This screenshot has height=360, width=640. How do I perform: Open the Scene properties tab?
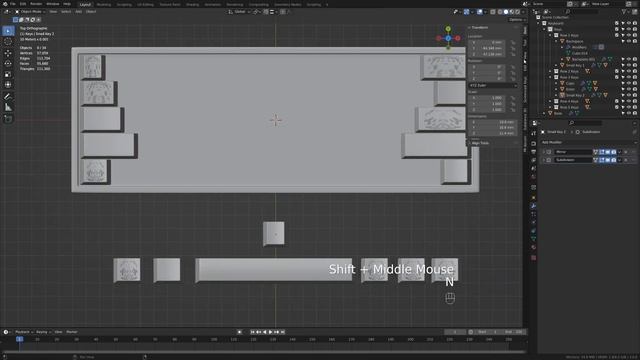[533, 168]
